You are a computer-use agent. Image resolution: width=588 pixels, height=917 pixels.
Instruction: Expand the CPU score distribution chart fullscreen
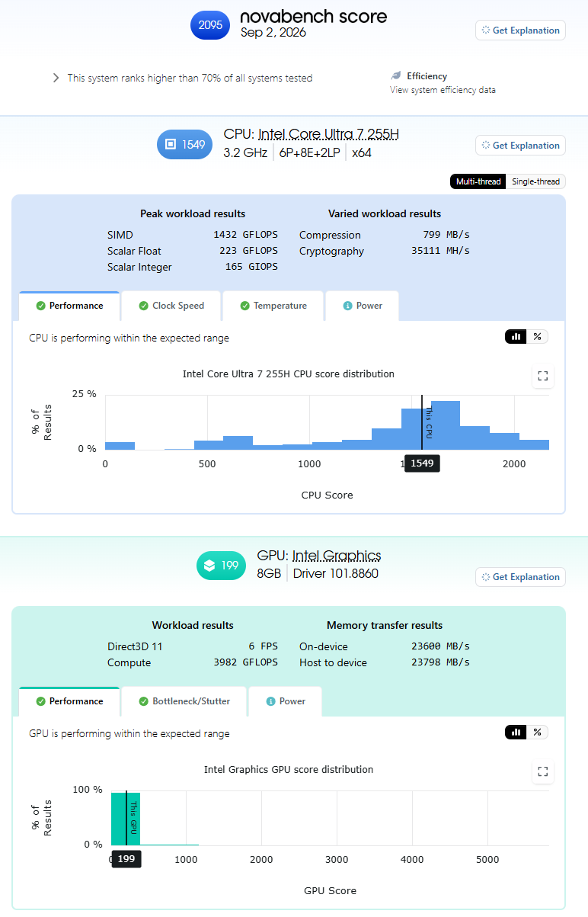pyautogui.click(x=543, y=376)
